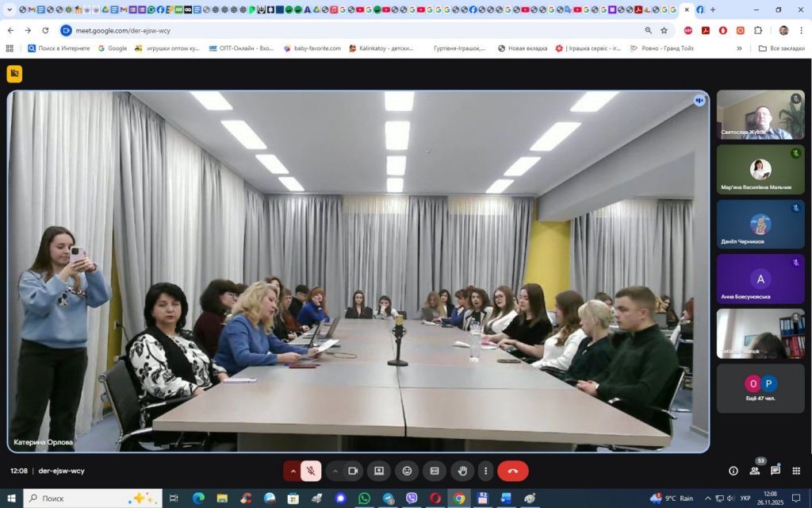Select the Святослав Жуков video tile
The height and width of the screenshot is (508, 812).
point(760,114)
